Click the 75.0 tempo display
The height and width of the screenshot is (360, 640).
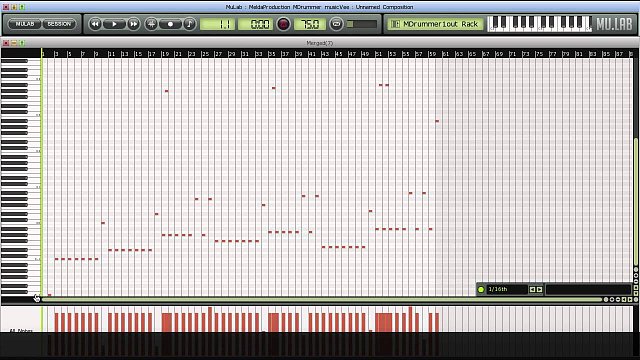coord(310,24)
